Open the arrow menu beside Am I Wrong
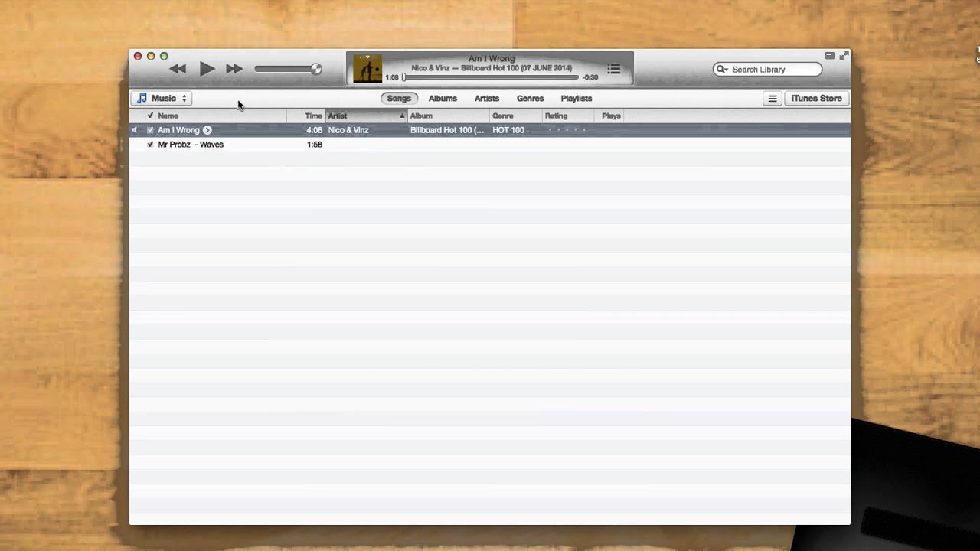The image size is (980, 551). click(x=207, y=130)
